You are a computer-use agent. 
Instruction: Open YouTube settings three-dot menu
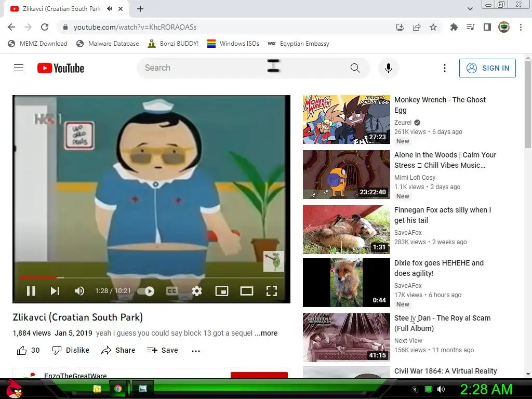[445, 68]
